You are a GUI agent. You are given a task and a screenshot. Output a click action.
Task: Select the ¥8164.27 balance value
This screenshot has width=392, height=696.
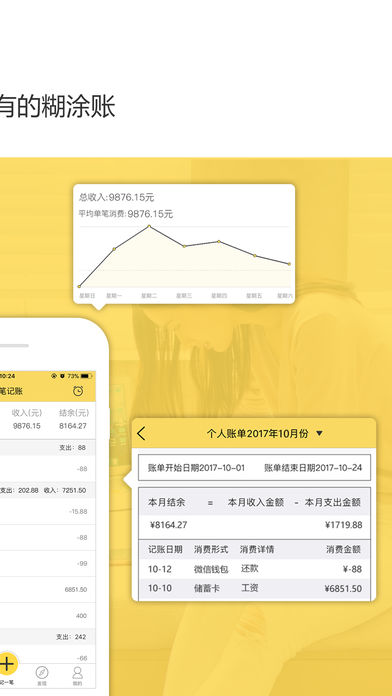(x=168, y=525)
